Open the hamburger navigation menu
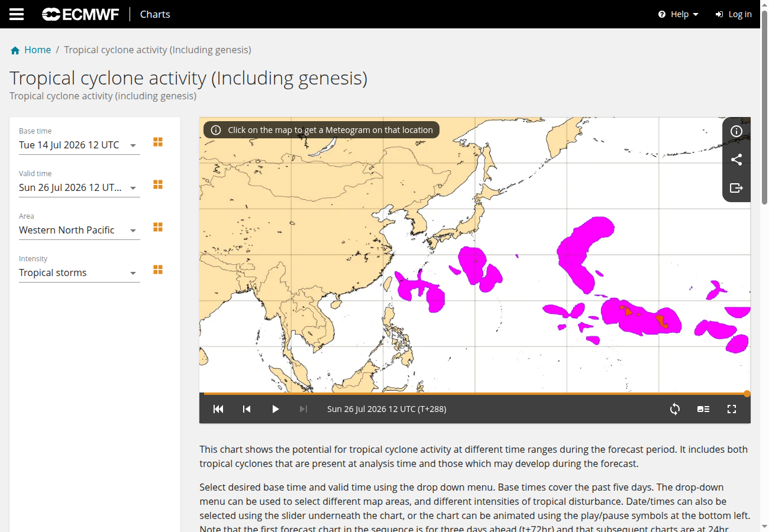This screenshot has width=769, height=532. [x=17, y=14]
